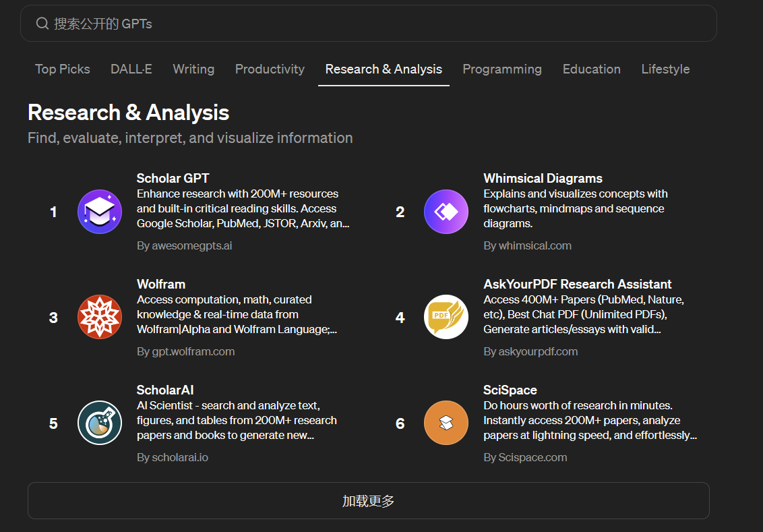Click the Wolfram description text
The width and height of the screenshot is (763, 532).
(x=237, y=314)
